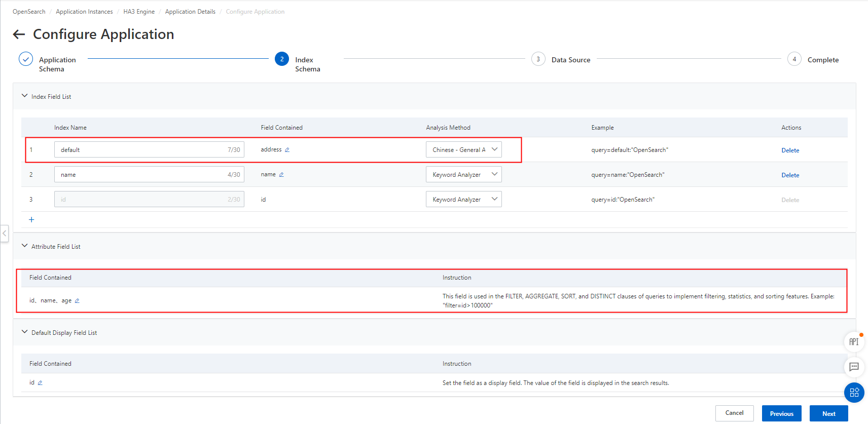Viewport: 868px width, 424px height.
Task: Open the Chinese - General Analyzer dropdown
Action: pyautogui.click(x=464, y=149)
